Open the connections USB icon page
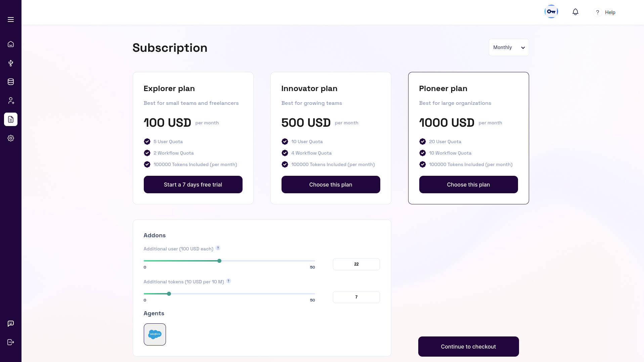The image size is (644, 362). 11,63
